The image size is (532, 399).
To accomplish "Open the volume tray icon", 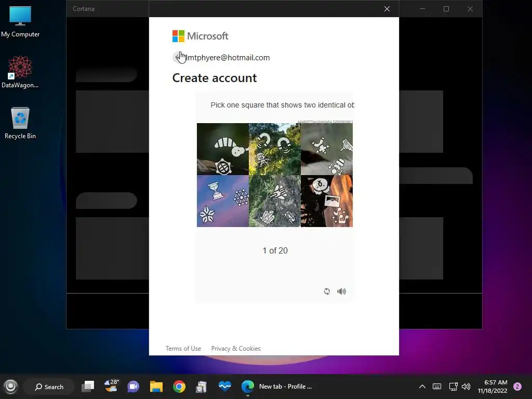I will click(466, 387).
